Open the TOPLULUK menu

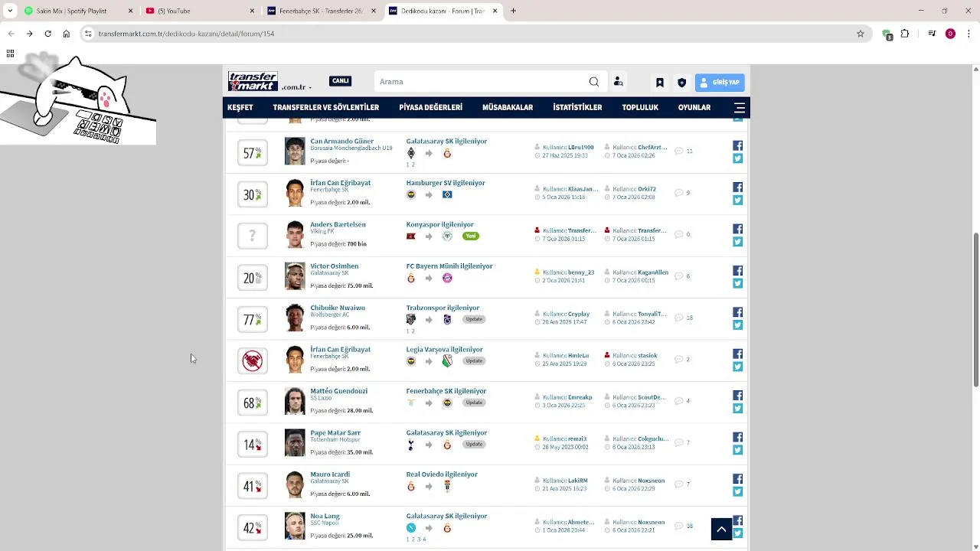click(640, 108)
